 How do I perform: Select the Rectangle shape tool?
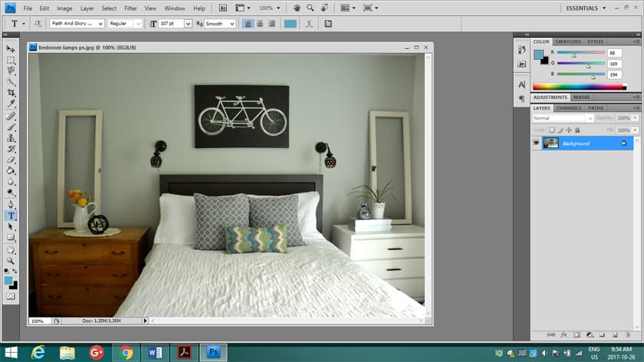point(11,238)
